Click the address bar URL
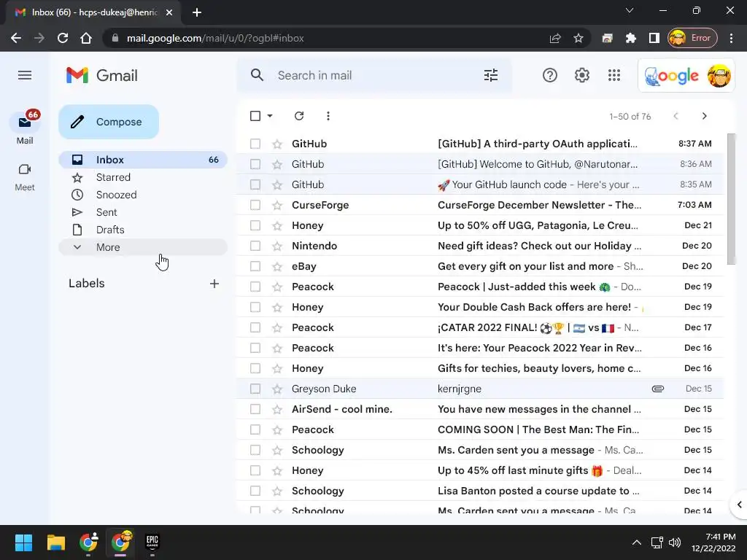The width and height of the screenshot is (747, 560). pos(215,38)
